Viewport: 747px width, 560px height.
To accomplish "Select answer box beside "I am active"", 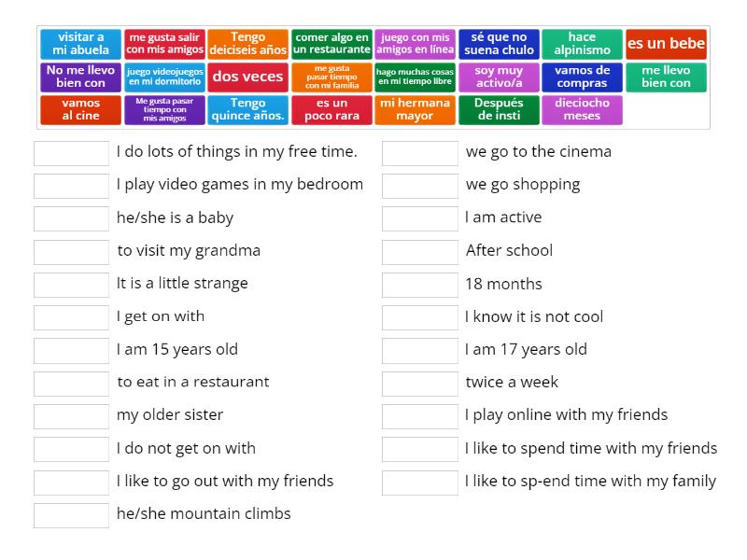I will [x=419, y=217].
